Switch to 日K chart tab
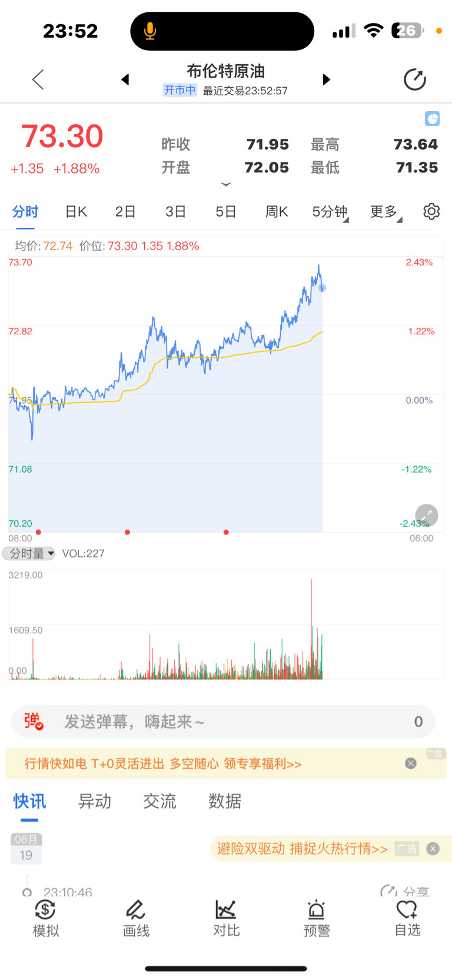Screen dimensions: 452x980 pos(76,212)
